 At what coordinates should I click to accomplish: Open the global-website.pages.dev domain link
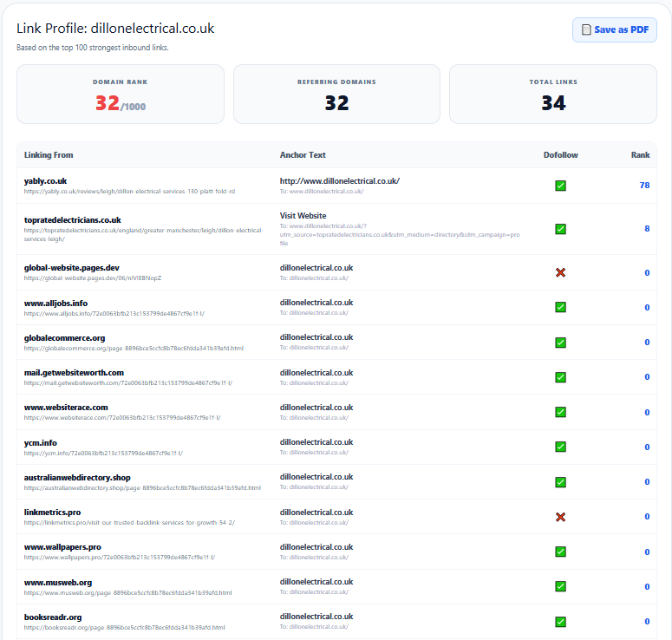(x=72, y=268)
